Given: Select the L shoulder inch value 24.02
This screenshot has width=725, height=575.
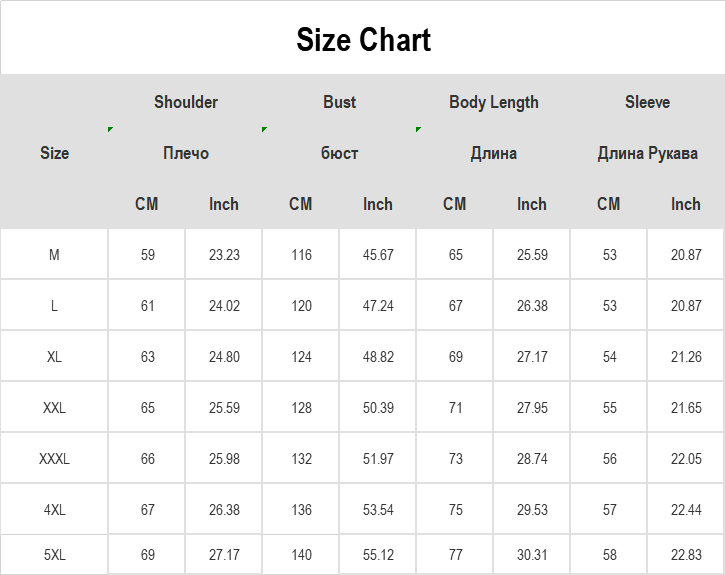Looking at the screenshot, I should tap(224, 306).
